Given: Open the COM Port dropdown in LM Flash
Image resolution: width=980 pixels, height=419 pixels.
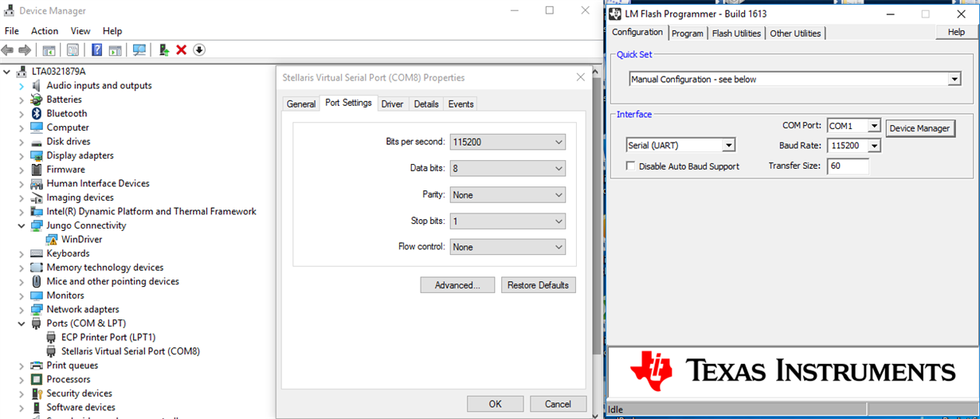Looking at the screenshot, I should pyautogui.click(x=874, y=126).
